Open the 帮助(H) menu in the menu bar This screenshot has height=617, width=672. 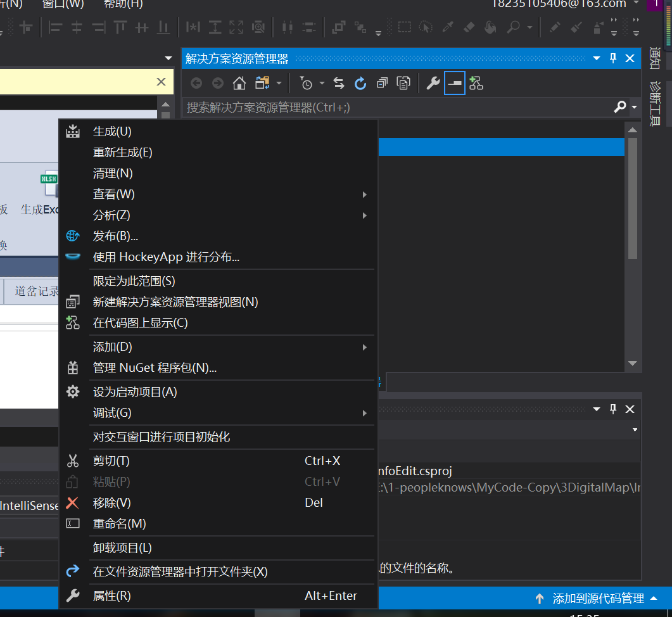pyautogui.click(x=124, y=4)
